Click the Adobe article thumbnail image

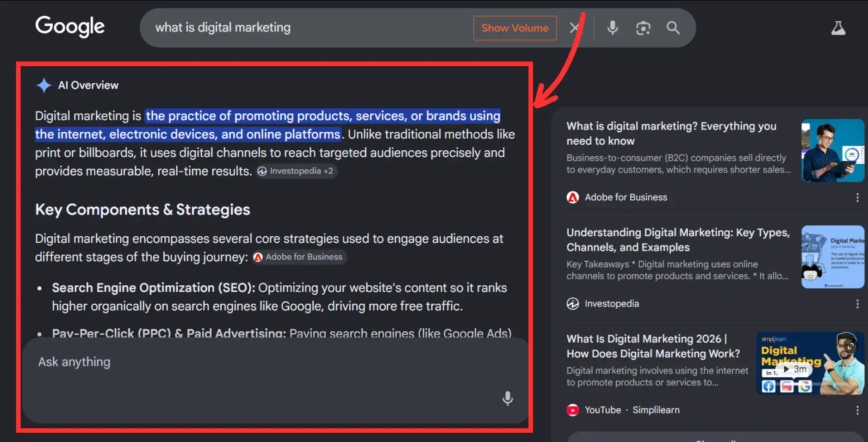click(832, 150)
